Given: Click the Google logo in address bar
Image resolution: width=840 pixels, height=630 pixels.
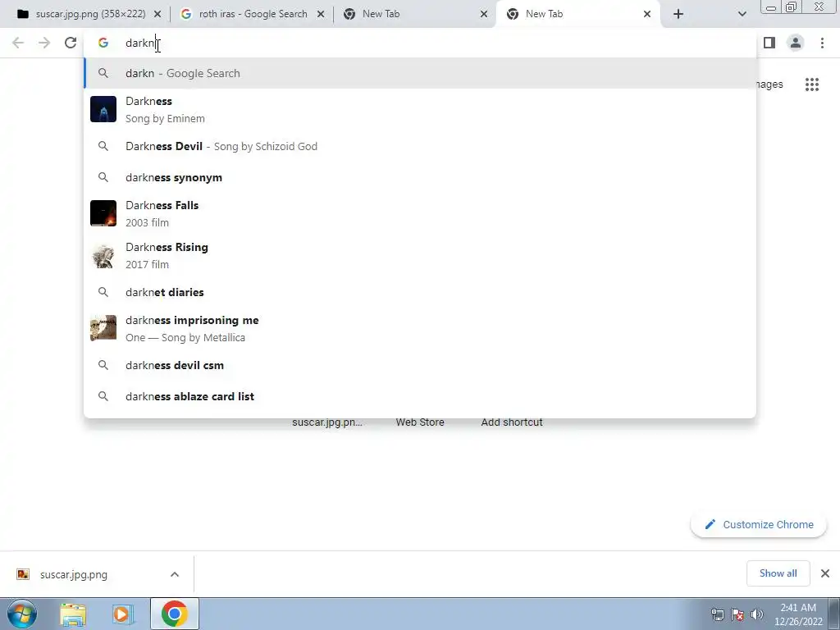Looking at the screenshot, I should [x=103, y=43].
